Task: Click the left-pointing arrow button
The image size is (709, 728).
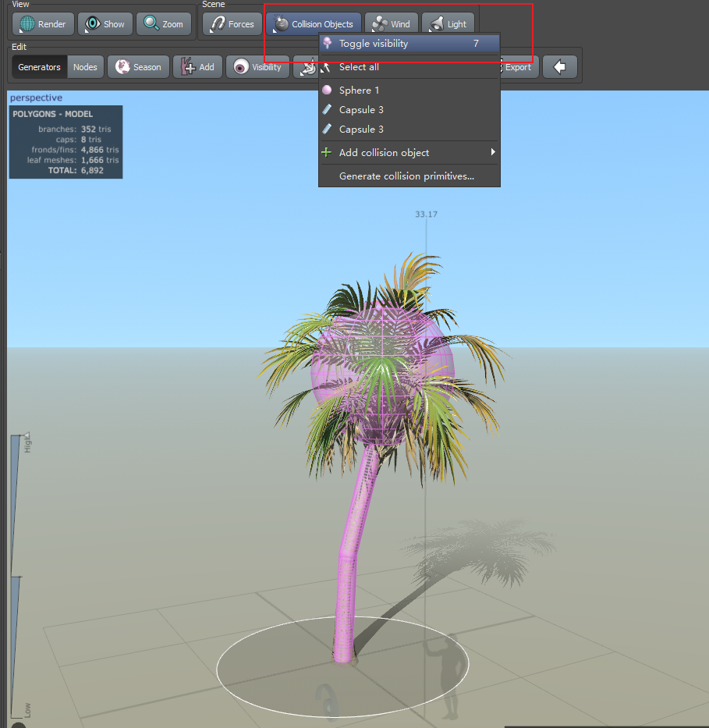Action: [559, 67]
